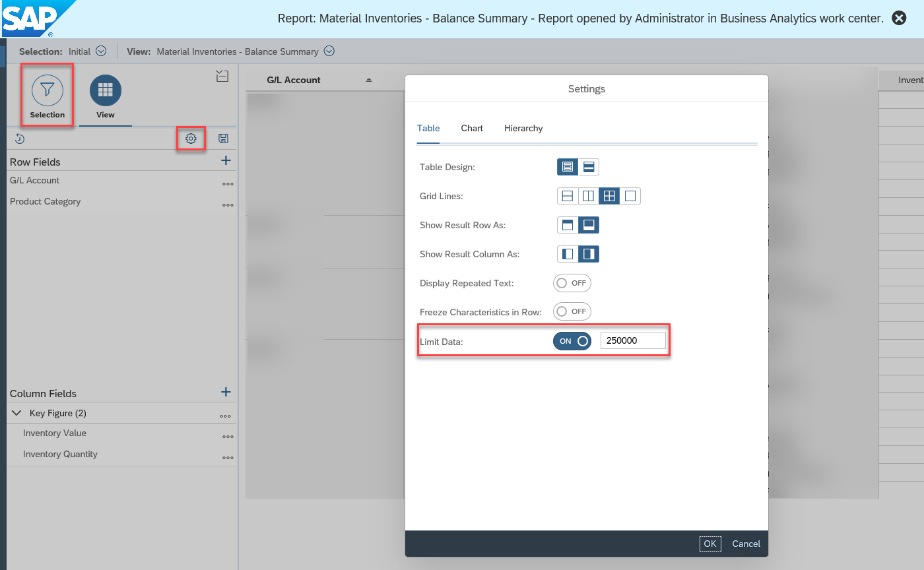Image resolution: width=924 pixels, height=570 pixels.
Task: Select full grid lines option
Action: point(609,196)
